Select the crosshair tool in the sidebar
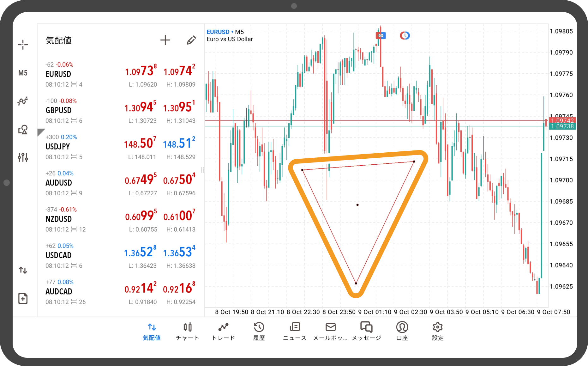 point(23,45)
